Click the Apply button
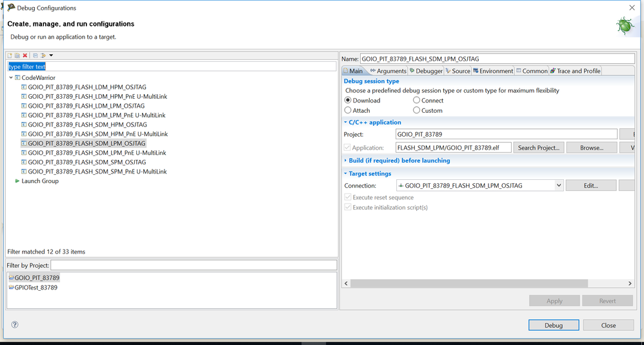 (x=554, y=301)
